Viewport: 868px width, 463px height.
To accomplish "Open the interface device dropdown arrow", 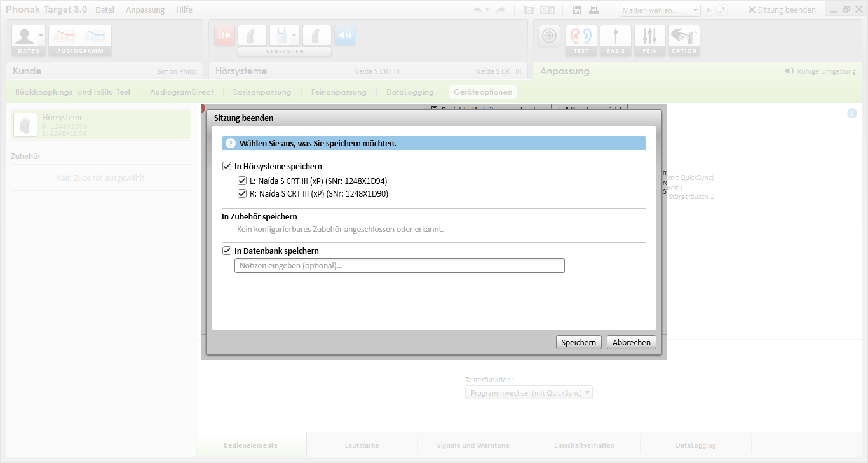I will 294,36.
